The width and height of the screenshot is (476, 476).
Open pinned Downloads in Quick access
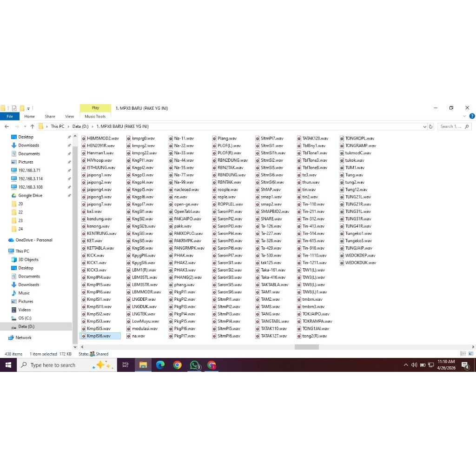[x=28, y=145]
